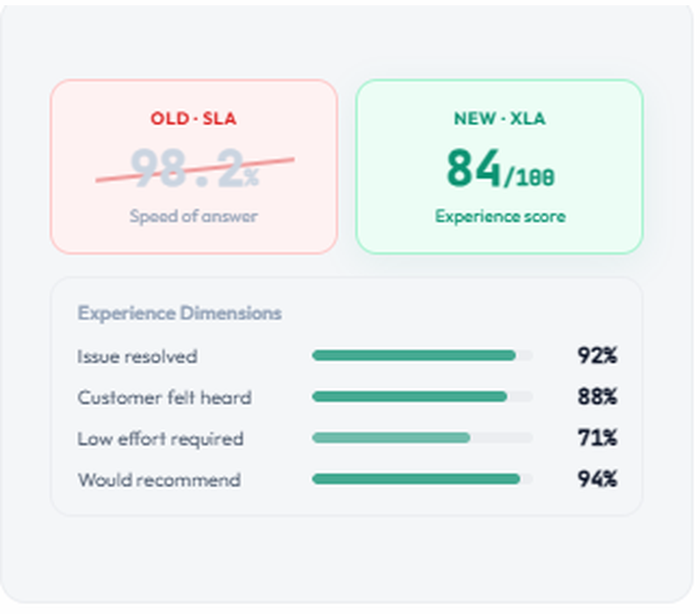The height and width of the screenshot is (614, 700).
Task: Click the 88% value
Action: click(597, 398)
